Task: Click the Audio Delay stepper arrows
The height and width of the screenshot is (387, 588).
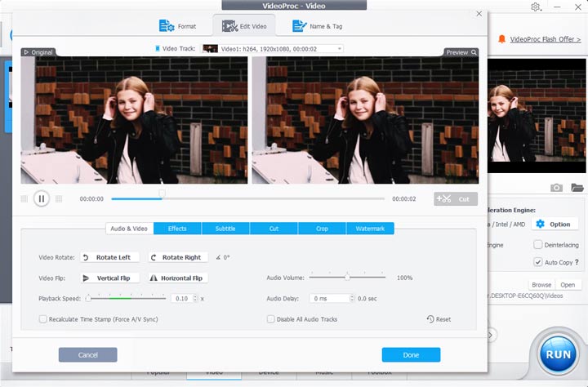Action: [x=352, y=299]
